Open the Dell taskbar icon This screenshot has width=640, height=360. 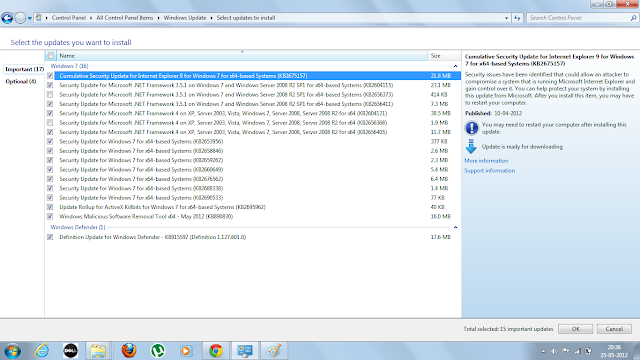click(x=70, y=351)
